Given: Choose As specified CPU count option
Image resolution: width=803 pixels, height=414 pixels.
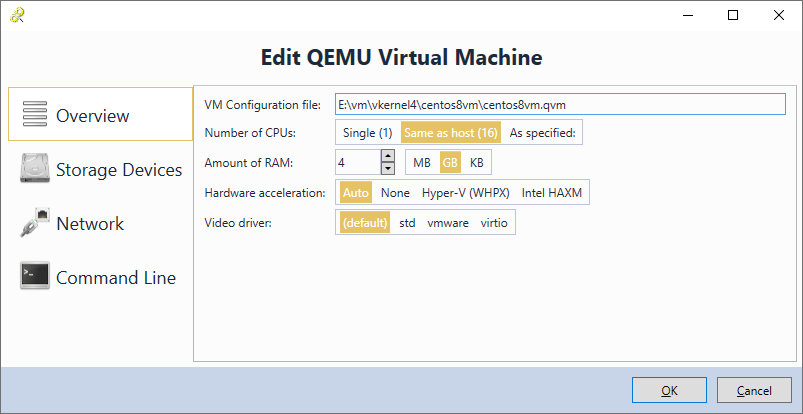Looking at the screenshot, I should (542, 133).
